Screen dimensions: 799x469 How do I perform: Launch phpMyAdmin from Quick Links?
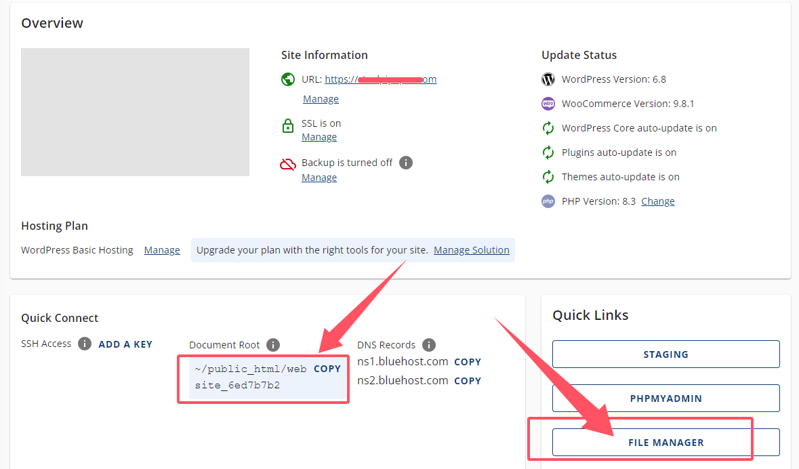coord(665,398)
